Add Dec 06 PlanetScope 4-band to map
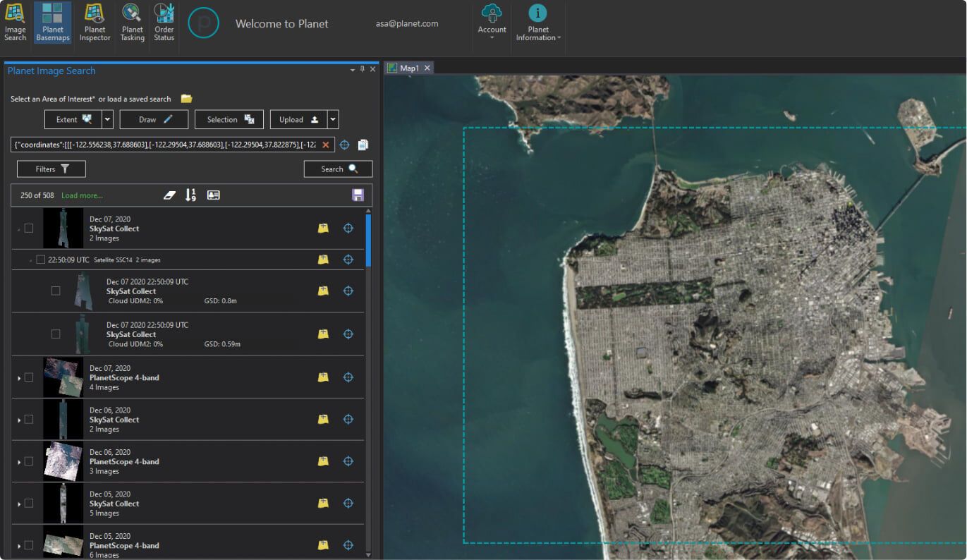 pos(323,461)
